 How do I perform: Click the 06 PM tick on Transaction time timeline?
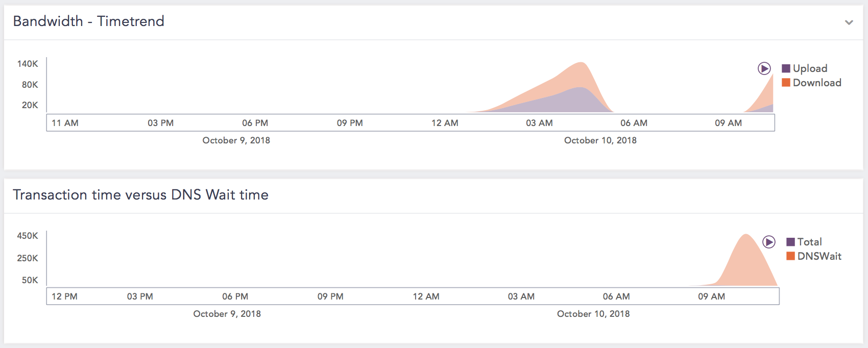coord(235,296)
